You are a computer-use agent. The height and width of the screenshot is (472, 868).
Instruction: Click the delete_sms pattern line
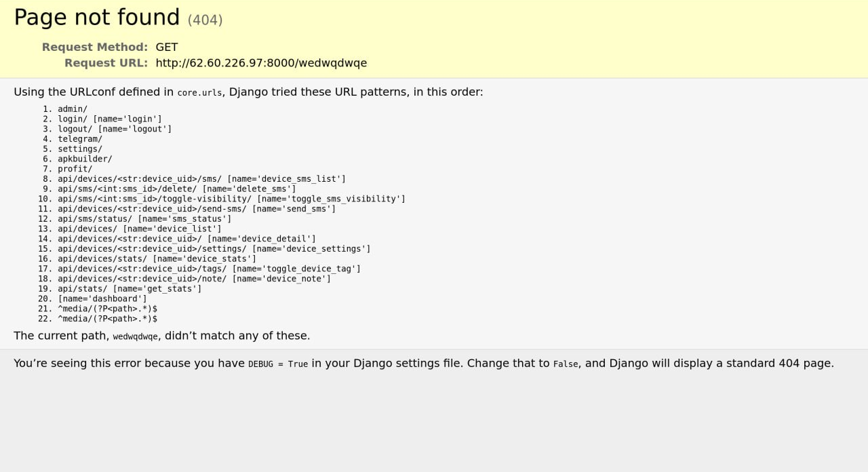point(176,189)
